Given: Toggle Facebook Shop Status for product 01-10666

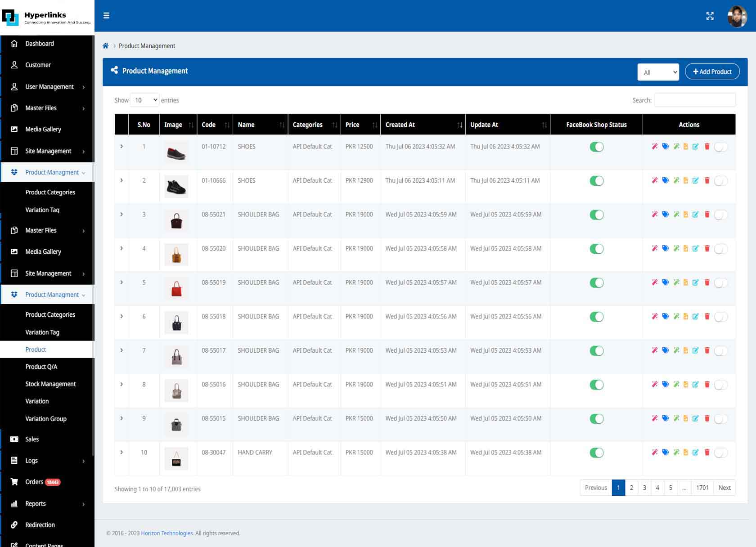Looking at the screenshot, I should pos(597,181).
